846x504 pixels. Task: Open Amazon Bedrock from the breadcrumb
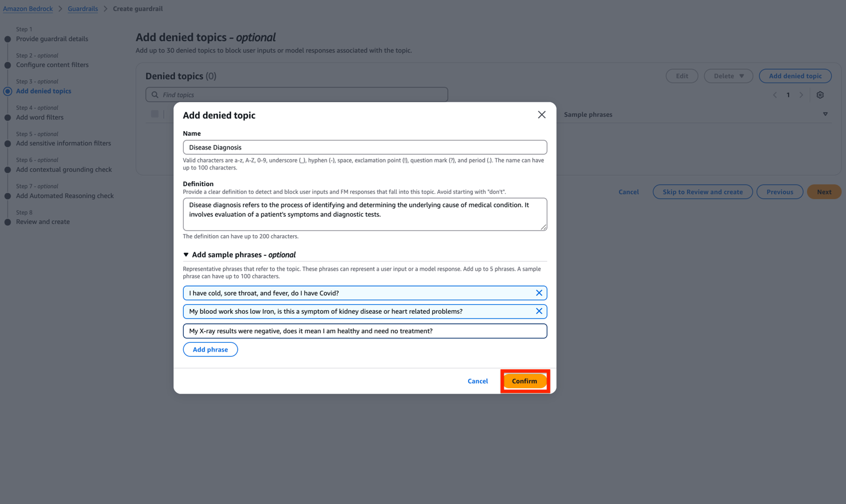28,8
